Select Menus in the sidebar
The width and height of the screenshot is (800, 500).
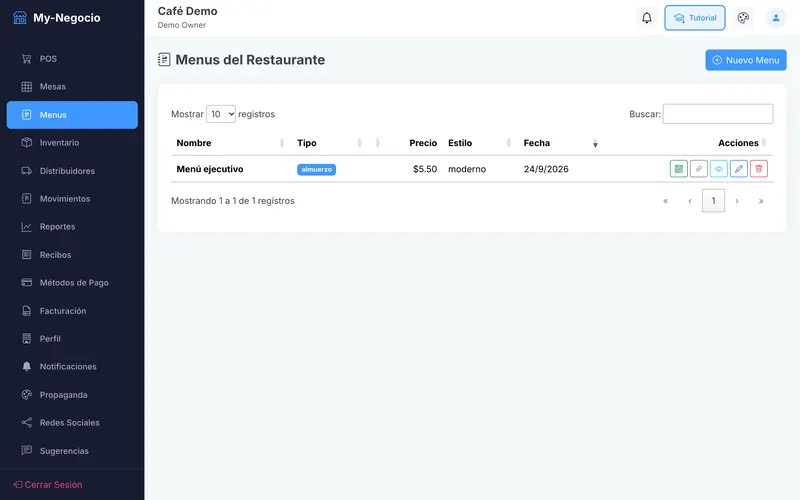pyautogui.click(x=72, y=115)
